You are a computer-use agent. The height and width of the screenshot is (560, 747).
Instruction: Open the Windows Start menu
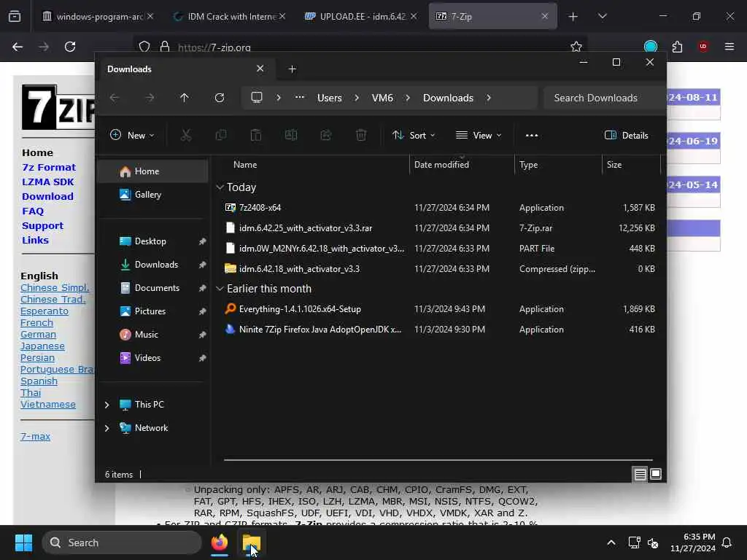click(x=23, y=542)
